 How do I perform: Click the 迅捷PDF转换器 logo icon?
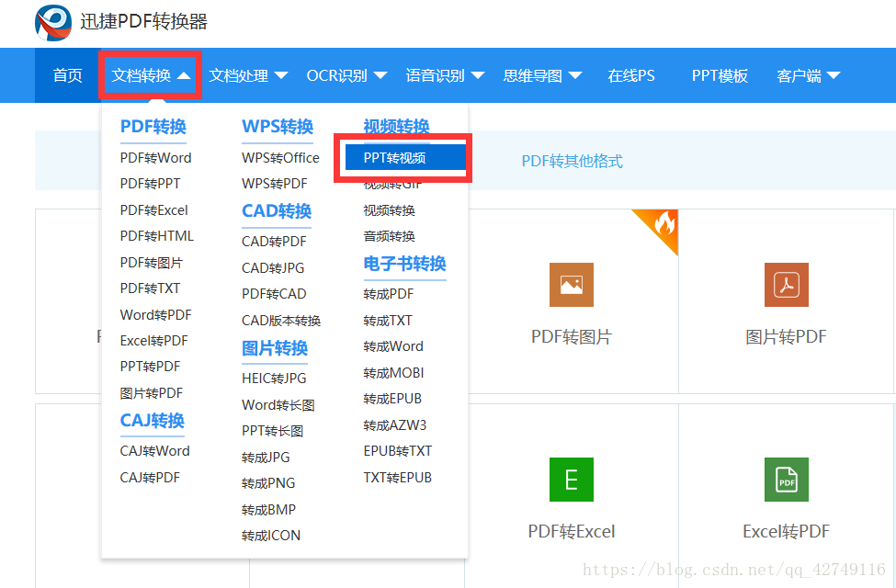pos(53,22)
